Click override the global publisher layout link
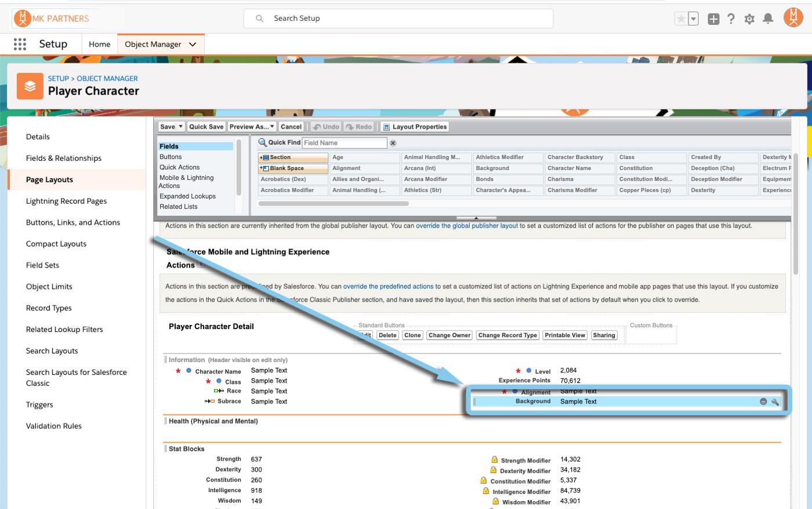Viewport: 812px width, 509px height. pos(466,226)
